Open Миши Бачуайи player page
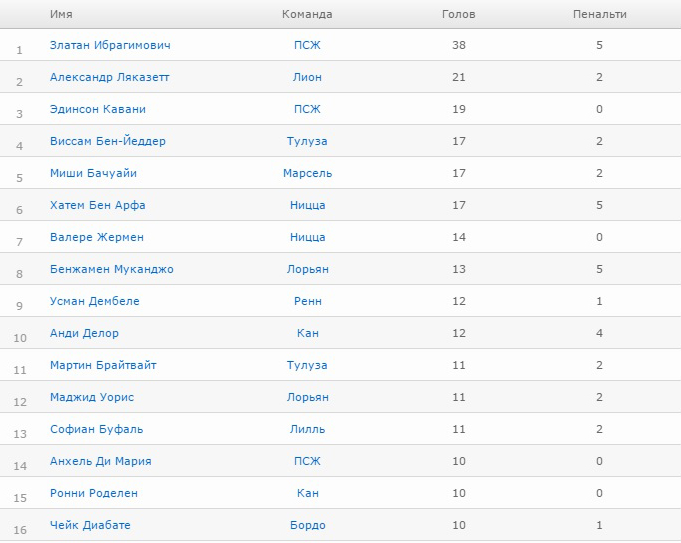The image size is (681, 543). click(x=93, y=173)
